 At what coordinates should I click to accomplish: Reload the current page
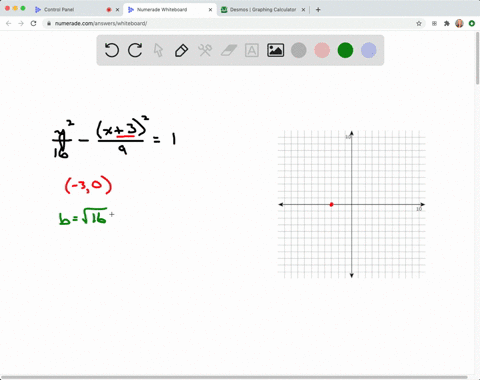(x=33, y=23)
